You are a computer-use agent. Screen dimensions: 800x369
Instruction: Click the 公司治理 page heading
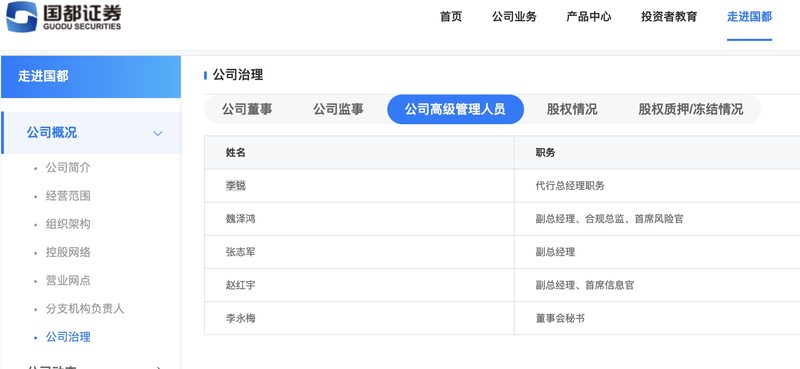tap(238, 75)
